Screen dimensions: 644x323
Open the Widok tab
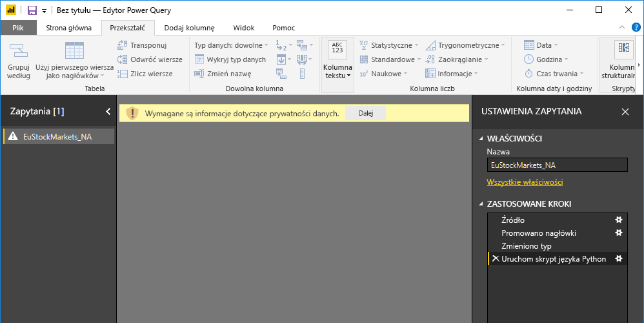point(243,28)
